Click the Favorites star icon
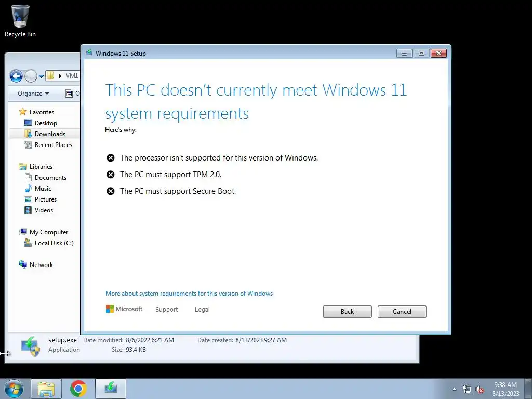 (23, 111)
